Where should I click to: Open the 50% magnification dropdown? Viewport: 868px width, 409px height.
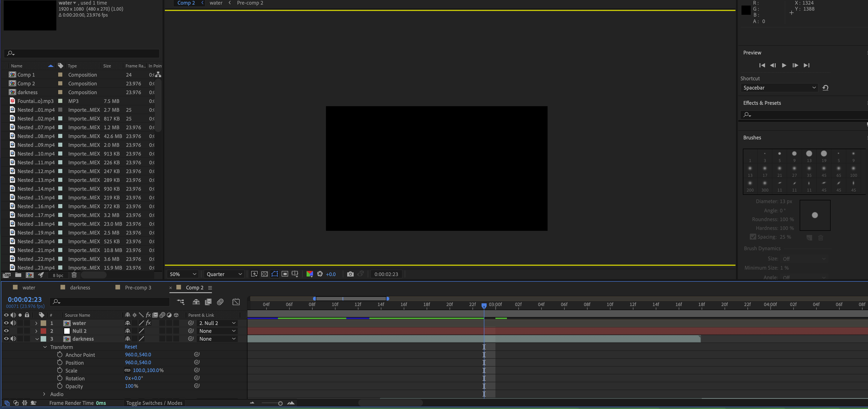pyautogui.click(x=183, y=274)
